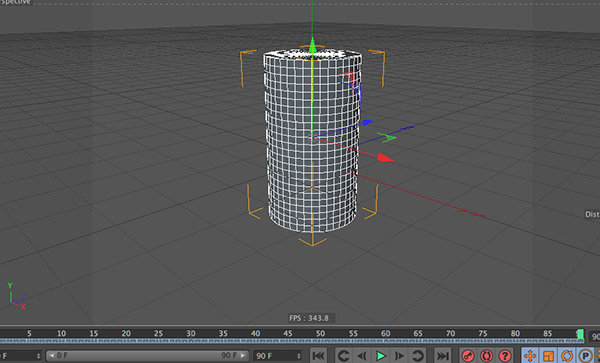Viewport: 600px width, 363px height.
Task: Click frame 55 on the timeline ruler
Action: point(353,333)
